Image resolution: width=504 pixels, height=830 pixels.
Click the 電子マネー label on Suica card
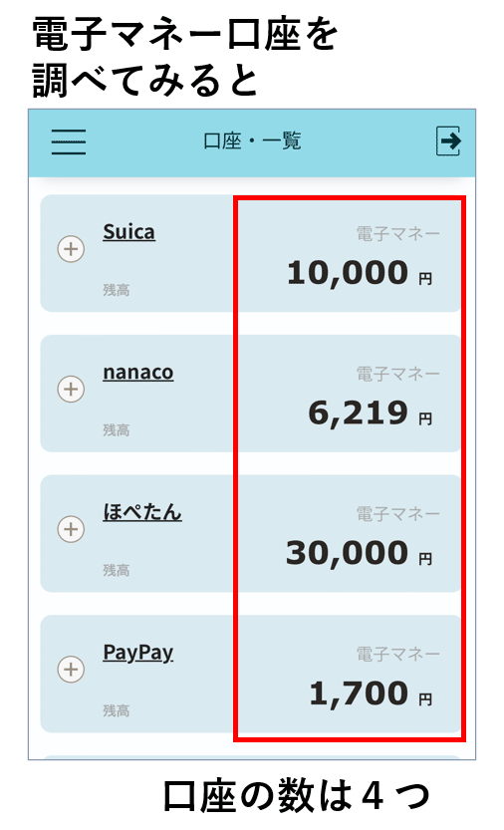tap(398, 233)
